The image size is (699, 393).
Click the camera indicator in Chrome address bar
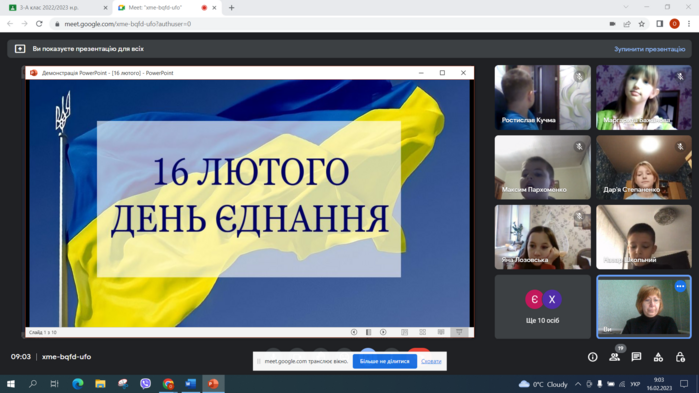[x=613, y=24]
